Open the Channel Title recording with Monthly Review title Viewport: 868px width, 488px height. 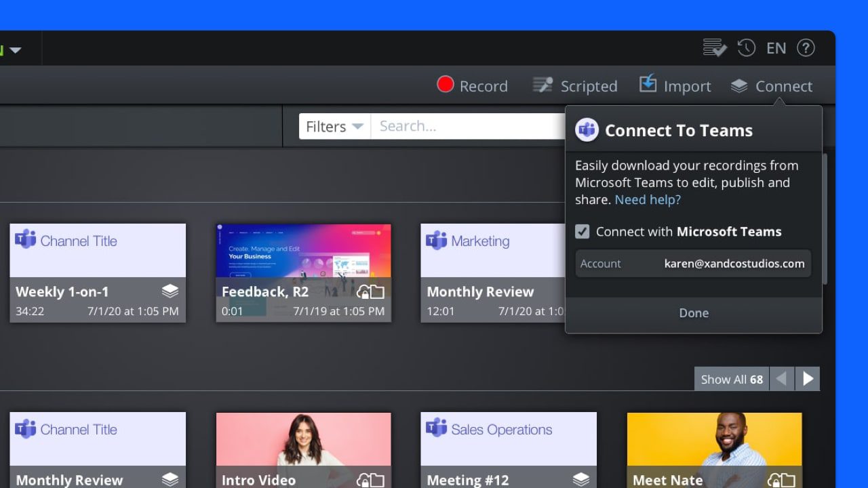tap(98, 450)
